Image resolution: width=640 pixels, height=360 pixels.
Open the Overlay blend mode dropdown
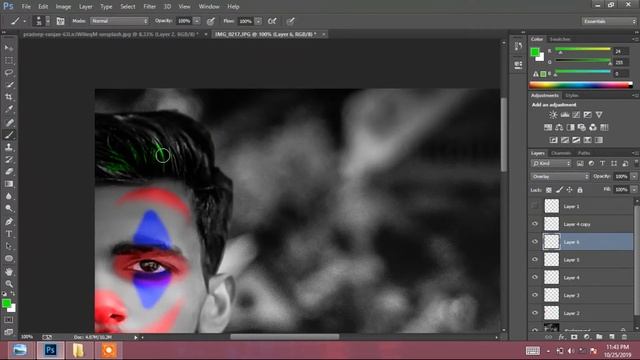tap(560, 177)
